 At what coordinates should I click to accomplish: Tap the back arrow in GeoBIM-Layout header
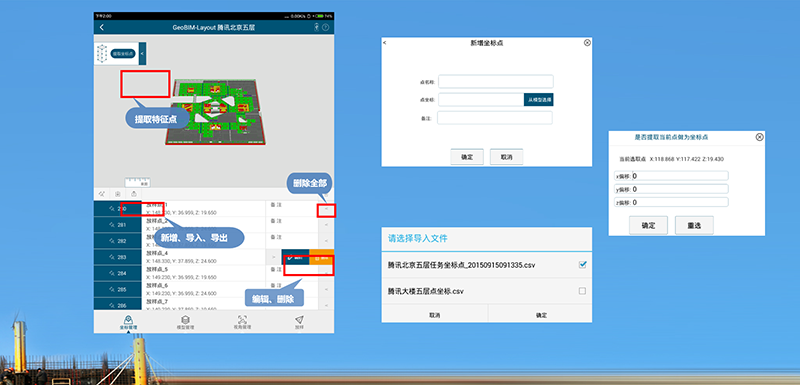[x=102, y=28]
